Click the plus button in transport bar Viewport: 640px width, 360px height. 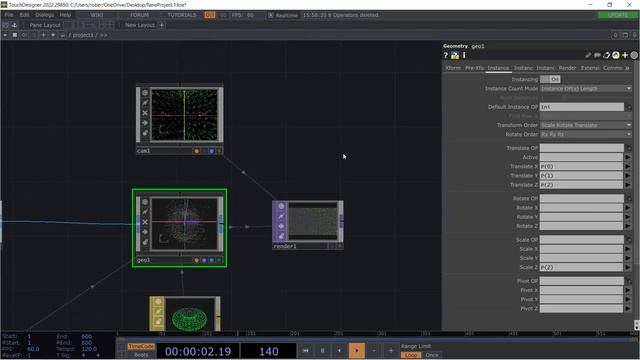[391, 351]
